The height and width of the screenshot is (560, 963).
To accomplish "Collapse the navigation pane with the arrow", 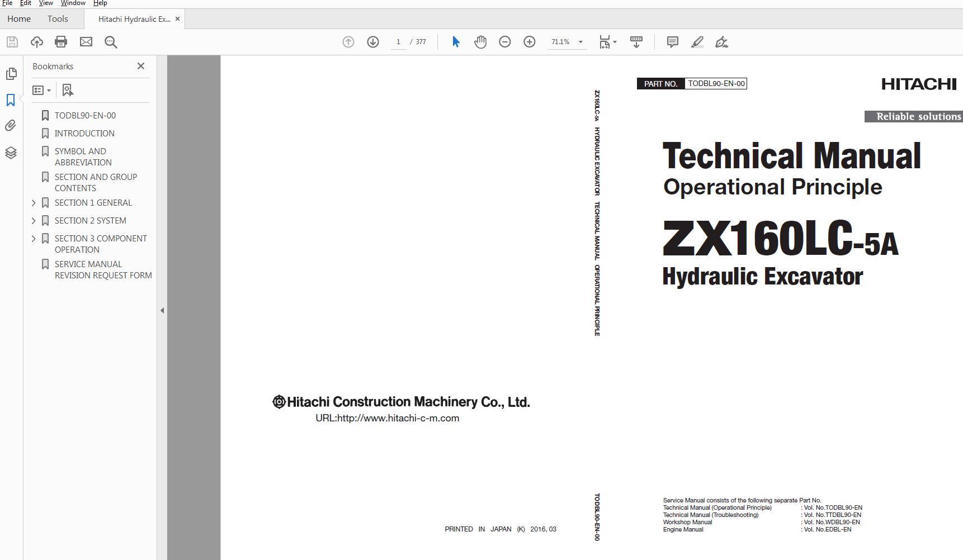I will click(162, 310).
